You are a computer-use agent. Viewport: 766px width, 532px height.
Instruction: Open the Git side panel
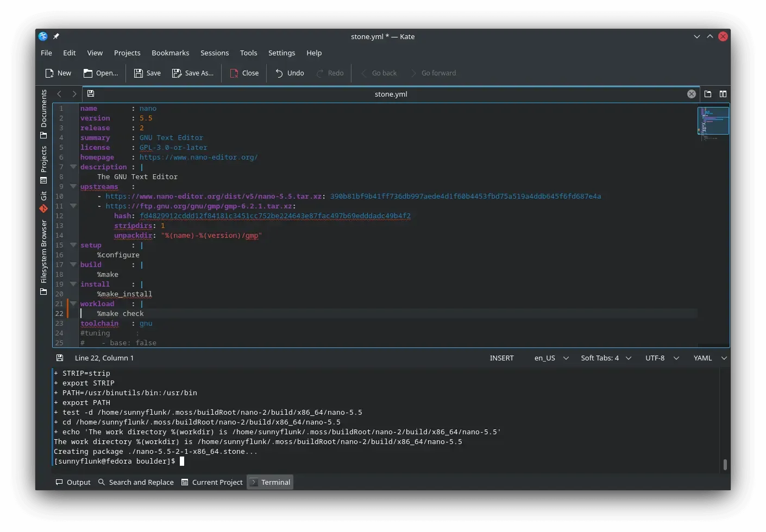(x=43, y=202)
